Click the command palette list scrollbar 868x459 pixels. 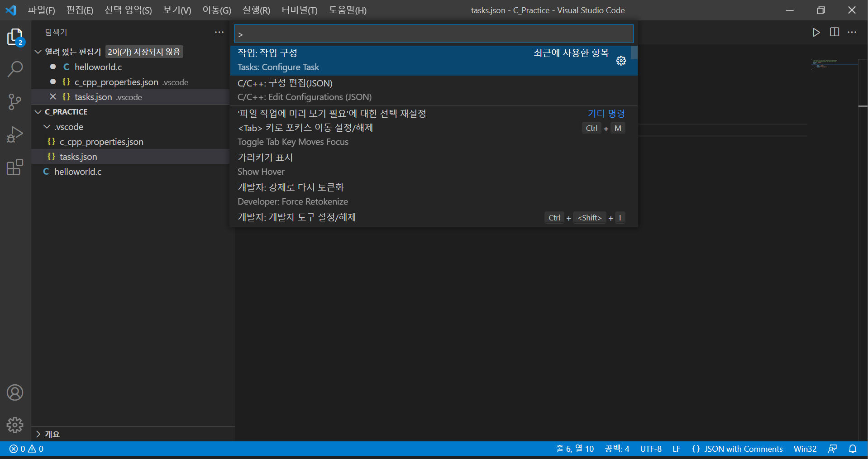point(634,53)
